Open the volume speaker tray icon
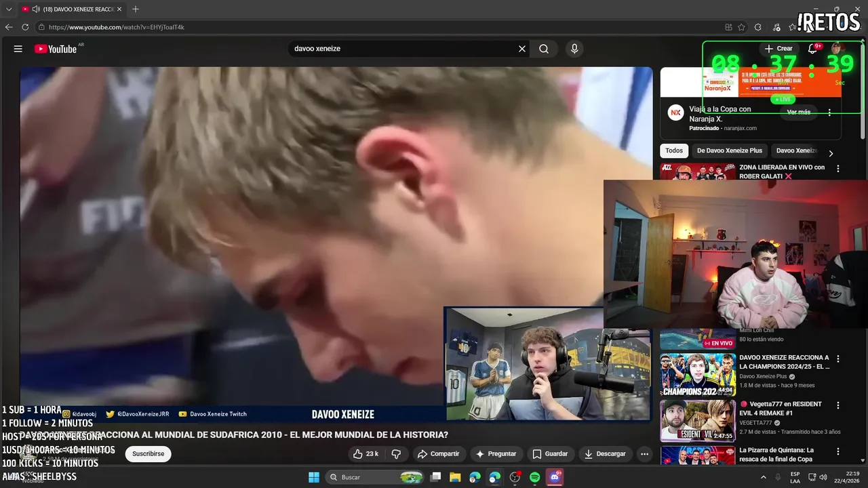 click(823, 477)
